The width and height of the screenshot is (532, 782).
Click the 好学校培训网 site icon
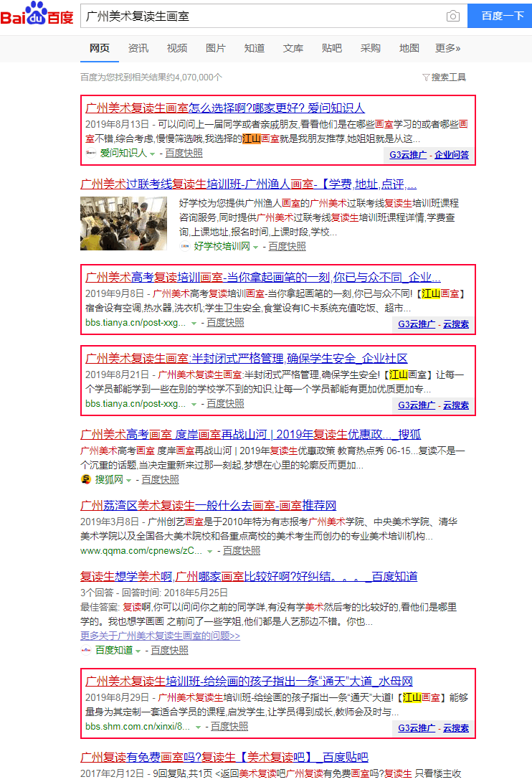185,246
